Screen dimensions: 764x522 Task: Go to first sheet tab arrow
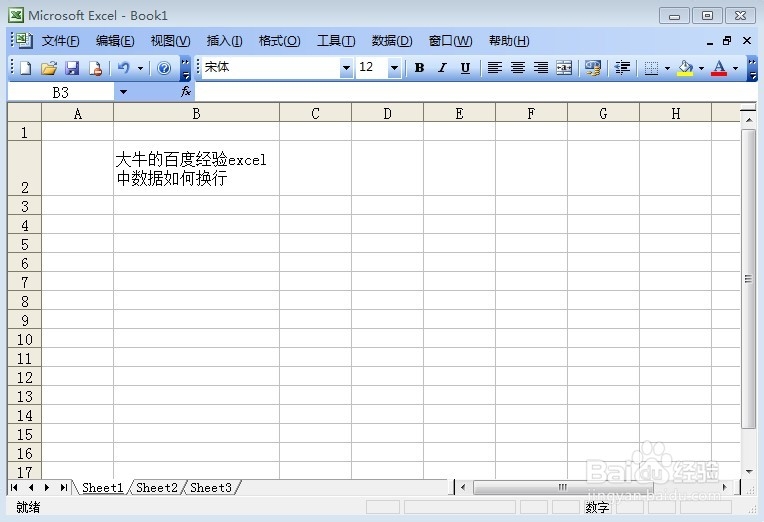(x=15, y=487)
